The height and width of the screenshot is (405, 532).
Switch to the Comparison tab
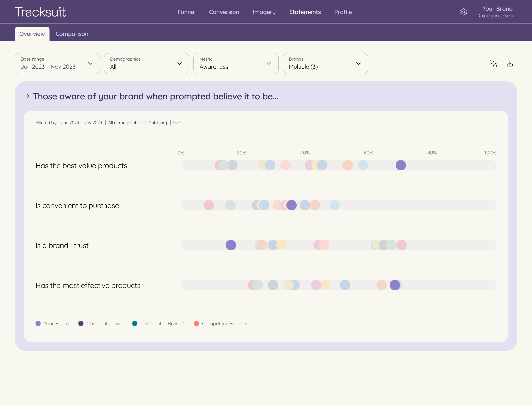(72, 34)
